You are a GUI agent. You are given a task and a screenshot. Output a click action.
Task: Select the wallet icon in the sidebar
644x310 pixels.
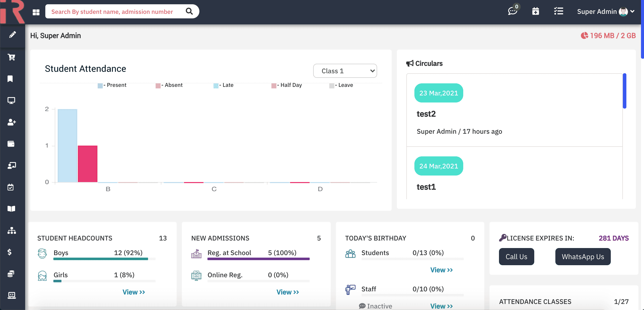pyautogui.click(x=11, y=144)
